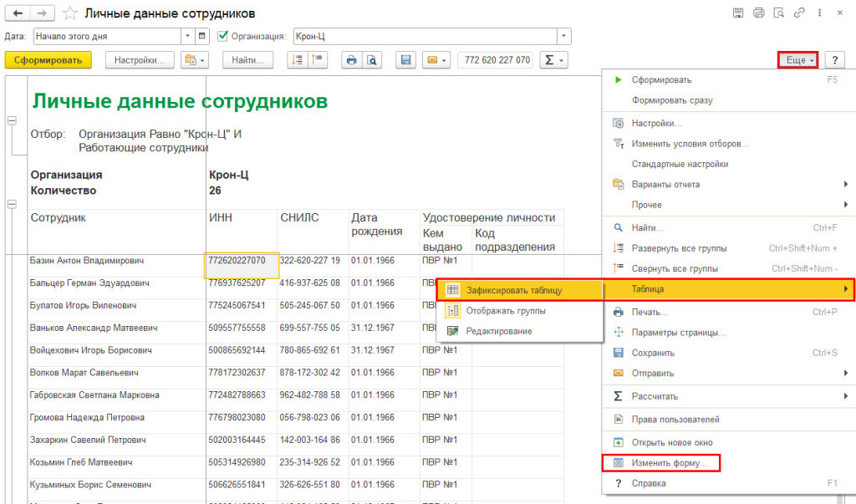Select employee Габровская Светлана Марковна

tap(94, 395)
